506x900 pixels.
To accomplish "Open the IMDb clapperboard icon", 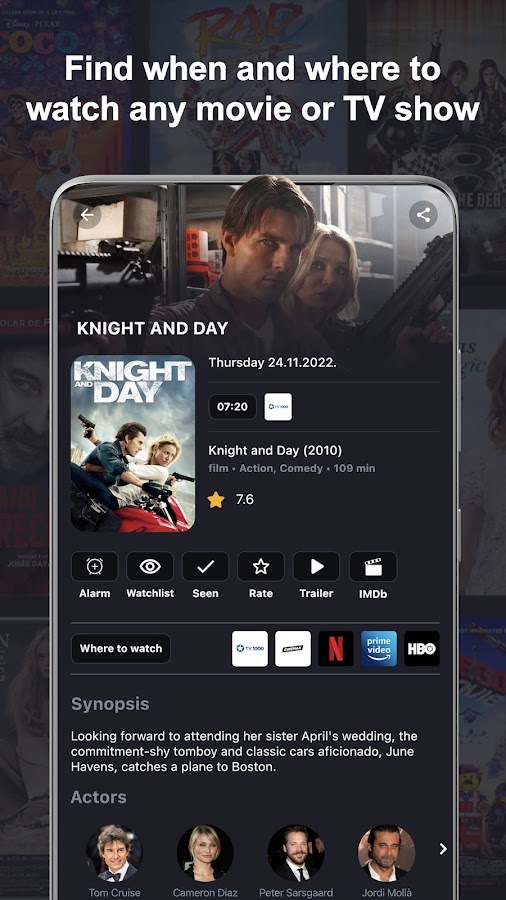I will [x=373, y=567].
